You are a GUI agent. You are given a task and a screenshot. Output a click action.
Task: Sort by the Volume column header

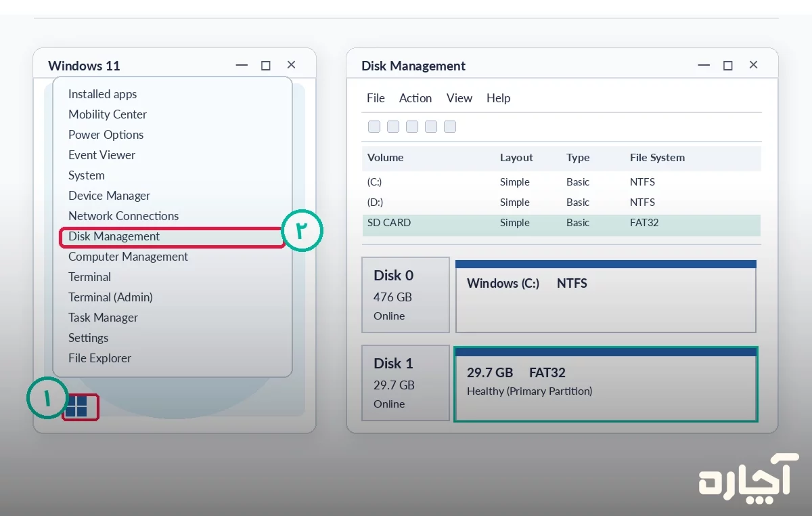385,158
